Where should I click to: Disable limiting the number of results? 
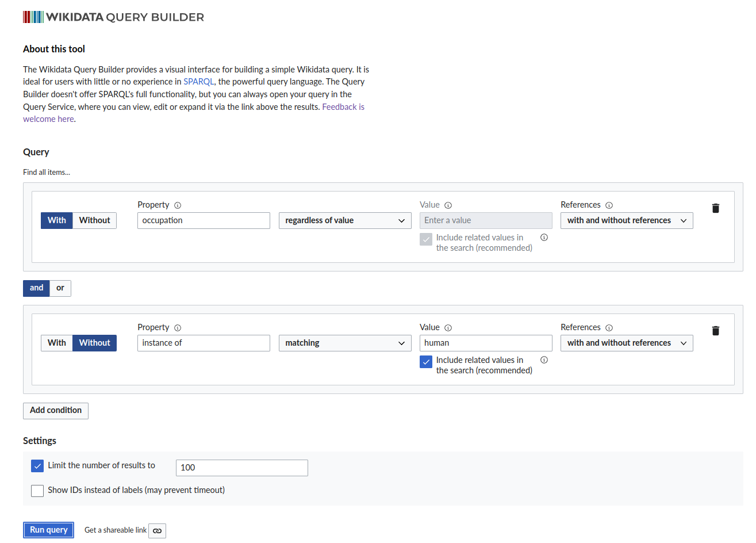pos(37,465)
